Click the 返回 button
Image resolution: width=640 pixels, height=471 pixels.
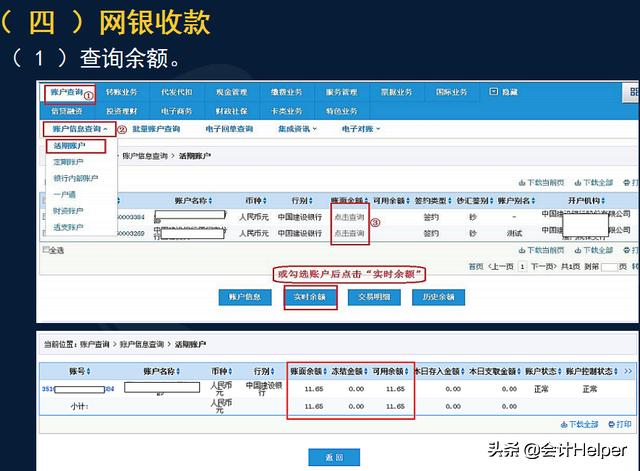pos(334,457)
